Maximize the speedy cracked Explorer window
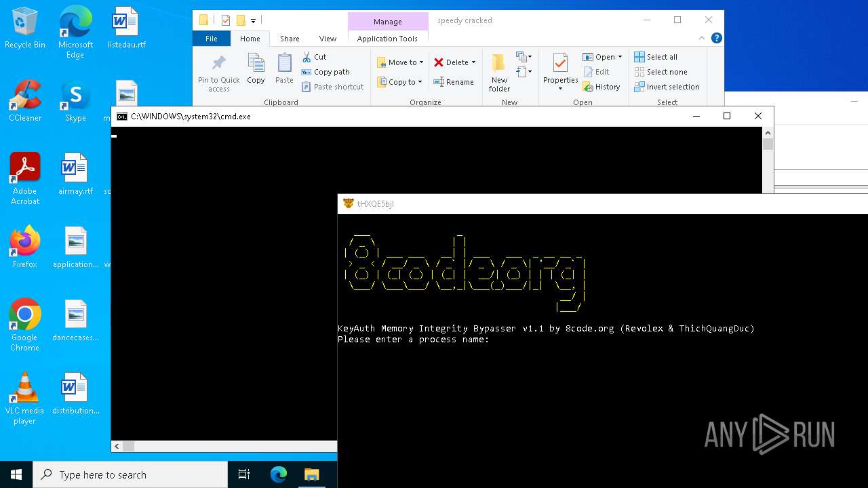 tap(677, 20)
